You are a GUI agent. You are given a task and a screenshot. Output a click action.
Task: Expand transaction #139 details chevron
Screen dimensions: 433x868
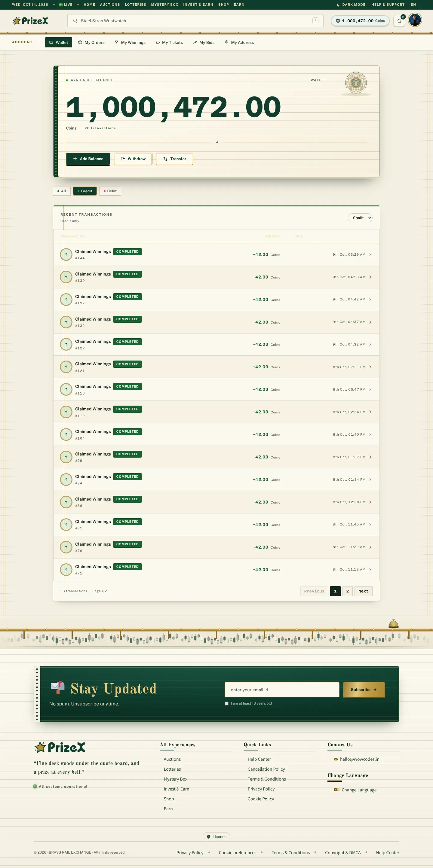tap(370, 277)
